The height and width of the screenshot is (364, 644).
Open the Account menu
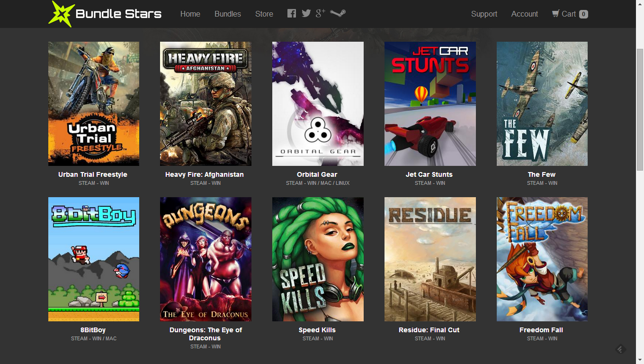pos(524,14)
